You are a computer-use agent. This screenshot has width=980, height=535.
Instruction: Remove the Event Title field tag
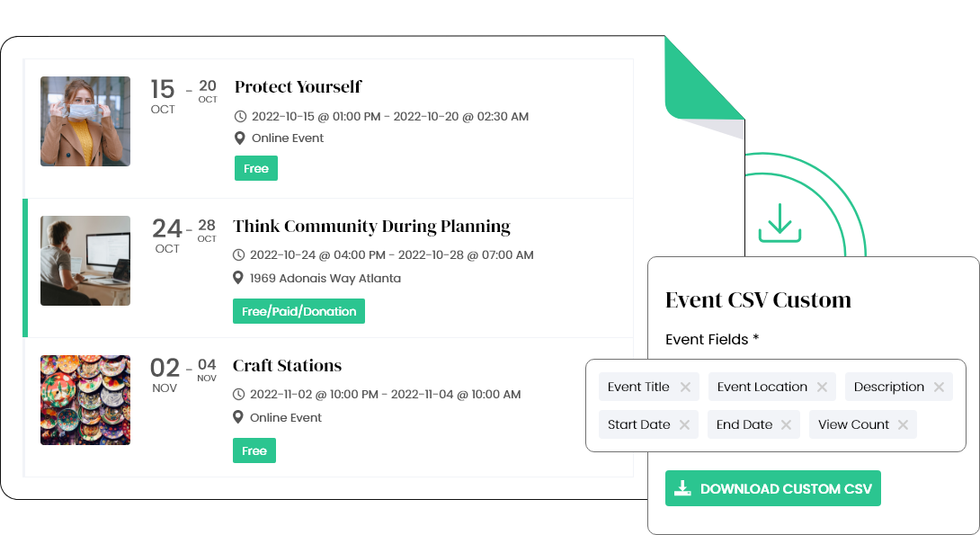[x=685, y=388]
